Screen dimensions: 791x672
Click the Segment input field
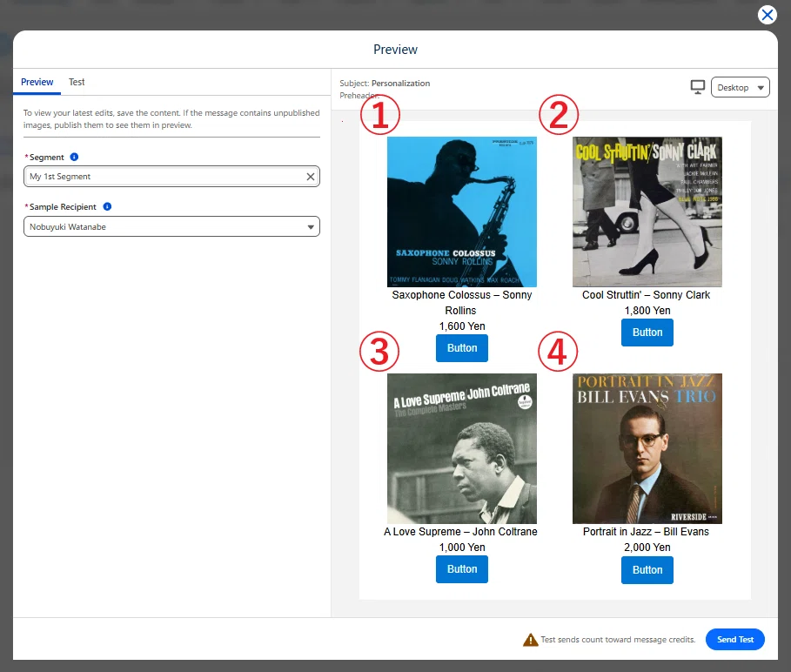[x=171, y=177]
